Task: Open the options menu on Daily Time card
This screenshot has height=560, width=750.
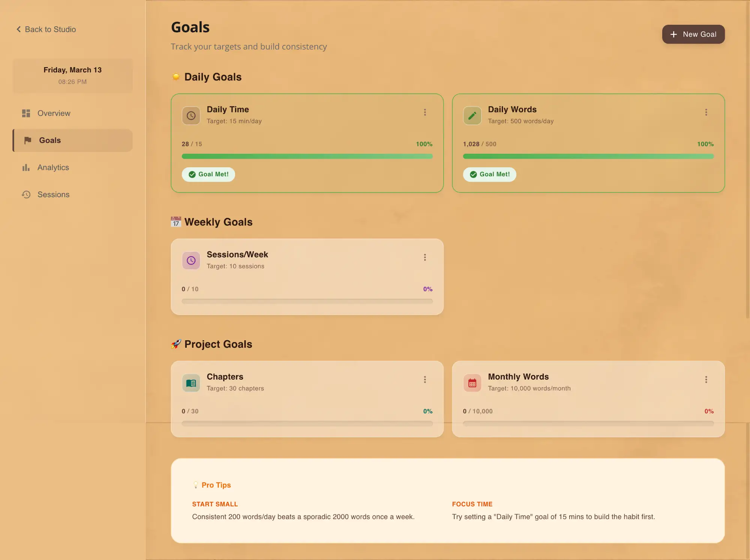Action: (425, 112)
